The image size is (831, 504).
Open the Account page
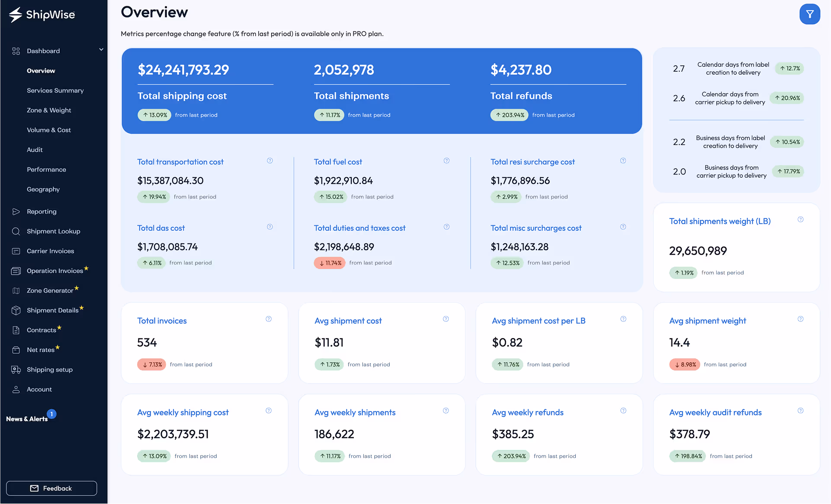39,389
